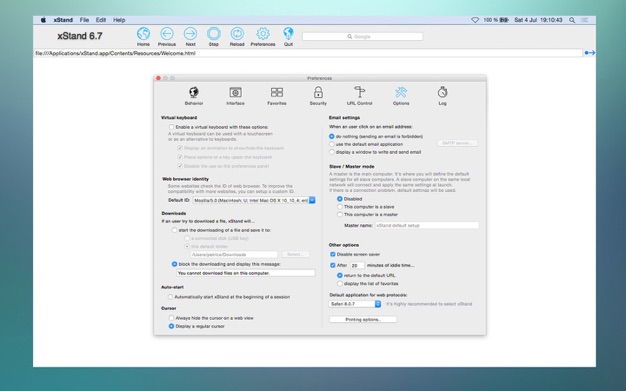Click the Google search field in the toolbar

(x=363, y=36)
